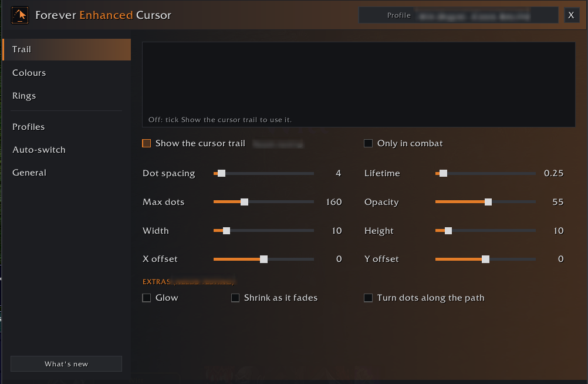Click the Lifetime value 0.25
The width and height of the screenshot is (588, 384).
point(554,173)
